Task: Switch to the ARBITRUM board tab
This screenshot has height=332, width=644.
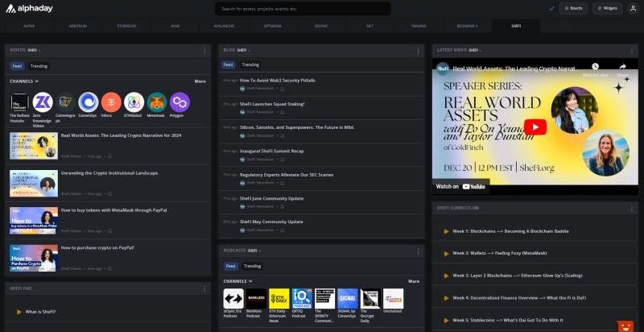Action: pyautogui.click(x=77, y=26)
